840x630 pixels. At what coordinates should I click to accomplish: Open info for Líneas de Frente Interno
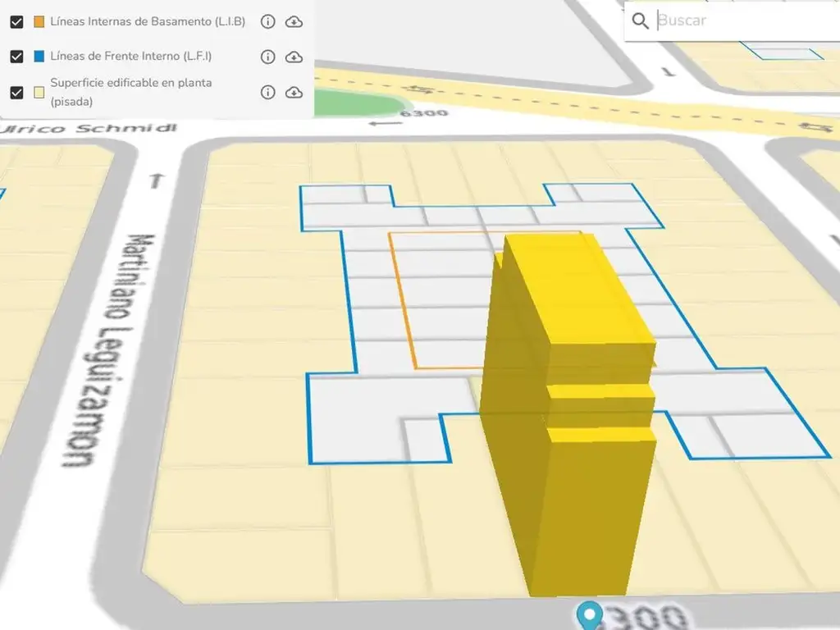[267, 57]
